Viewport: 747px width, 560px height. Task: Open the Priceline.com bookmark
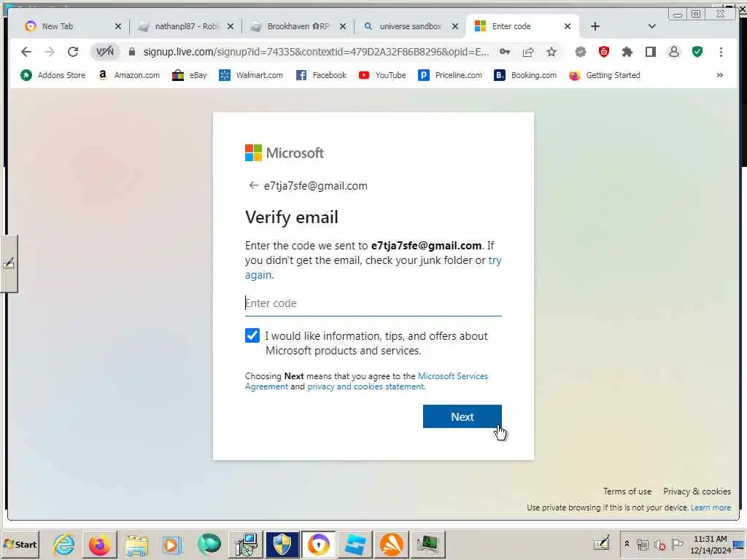(450, 75)
